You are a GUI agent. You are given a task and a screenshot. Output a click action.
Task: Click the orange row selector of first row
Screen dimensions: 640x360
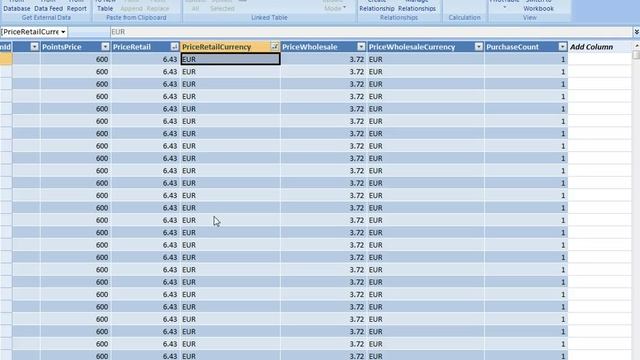click(6, 59)
